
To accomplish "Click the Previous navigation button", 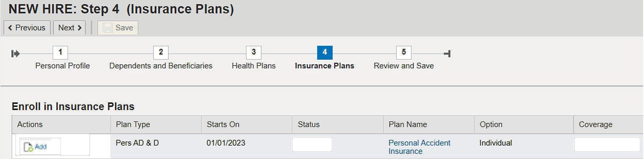I will pyautogui.click(x=27, y=28).
